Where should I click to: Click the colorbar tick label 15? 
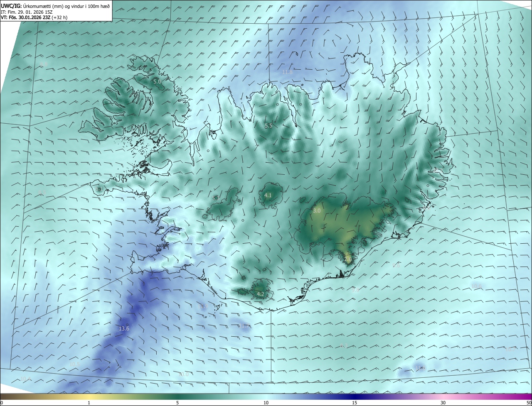click(355, 403)
